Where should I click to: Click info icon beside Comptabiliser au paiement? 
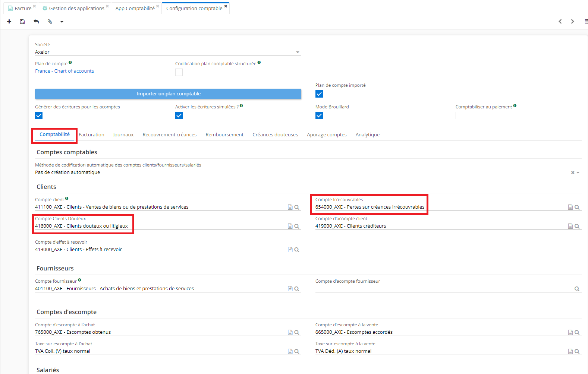coord(515,106)
